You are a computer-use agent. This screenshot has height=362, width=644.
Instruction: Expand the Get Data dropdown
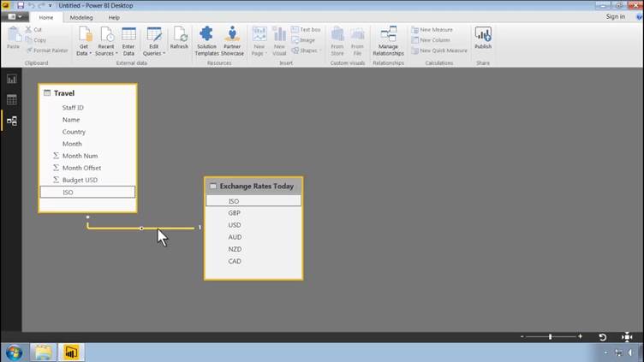pos(84,53)
